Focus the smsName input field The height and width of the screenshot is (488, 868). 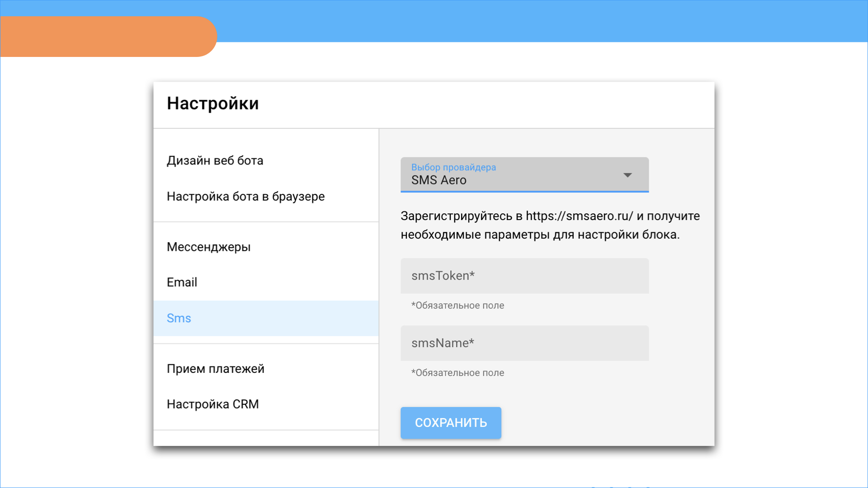[x=524, y=343]
